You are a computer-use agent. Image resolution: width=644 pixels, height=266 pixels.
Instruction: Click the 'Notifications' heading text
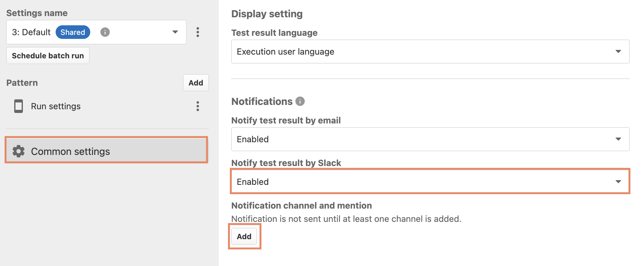[262, 101]
